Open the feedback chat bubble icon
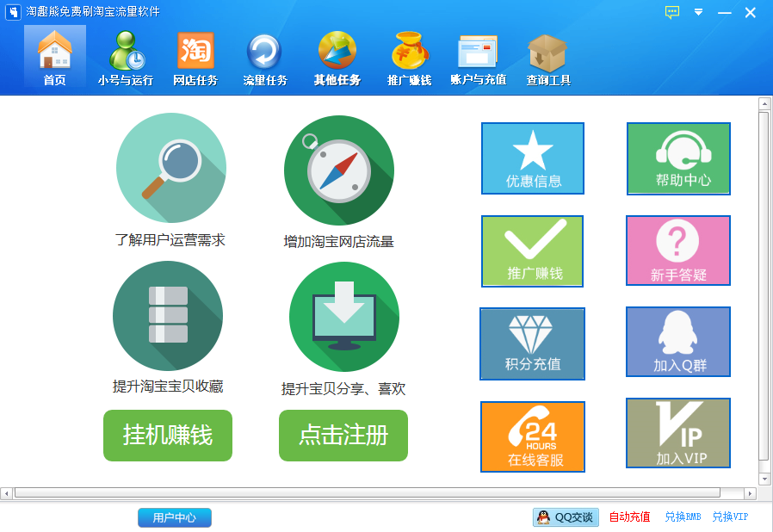 pos(672,12)
